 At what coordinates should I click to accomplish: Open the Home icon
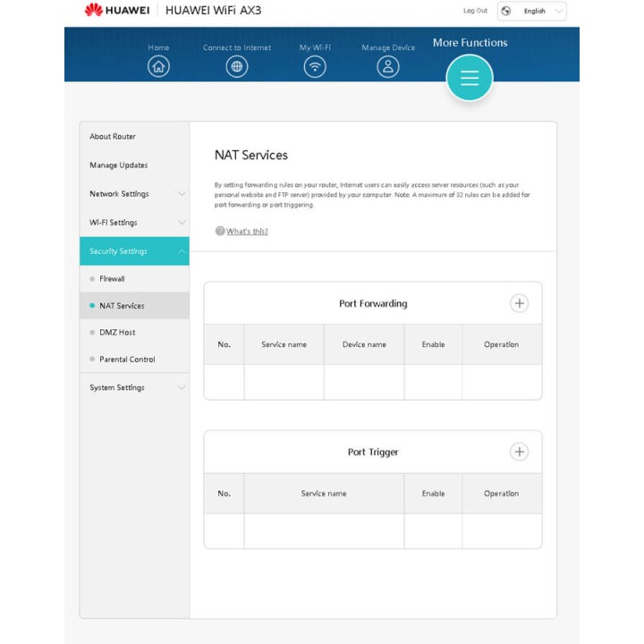coord(158,66)
